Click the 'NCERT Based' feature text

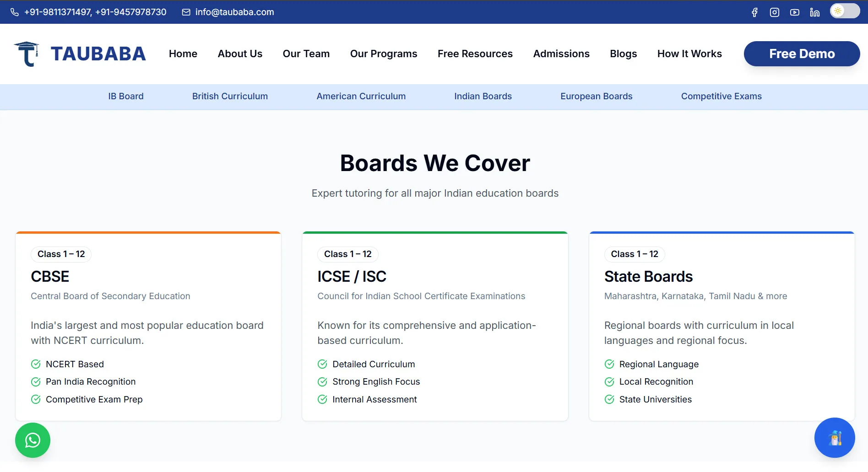(x=75, y=364)
